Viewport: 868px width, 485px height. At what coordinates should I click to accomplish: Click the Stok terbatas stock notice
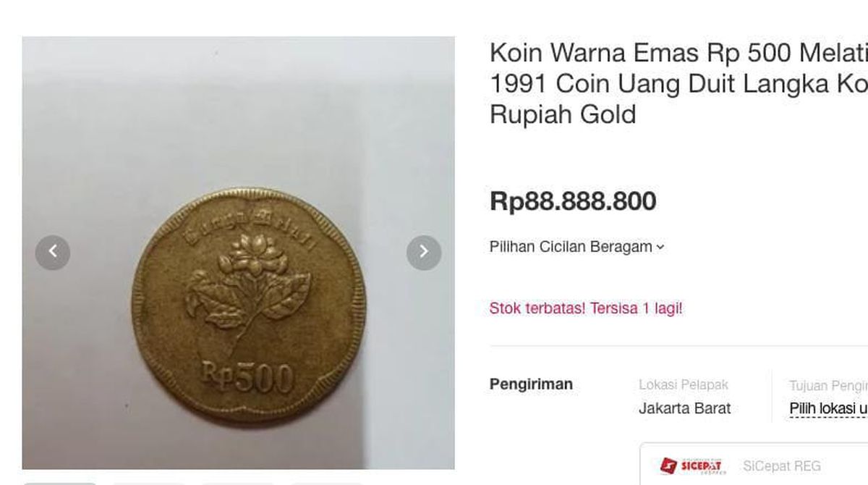(x=586, y=308)
